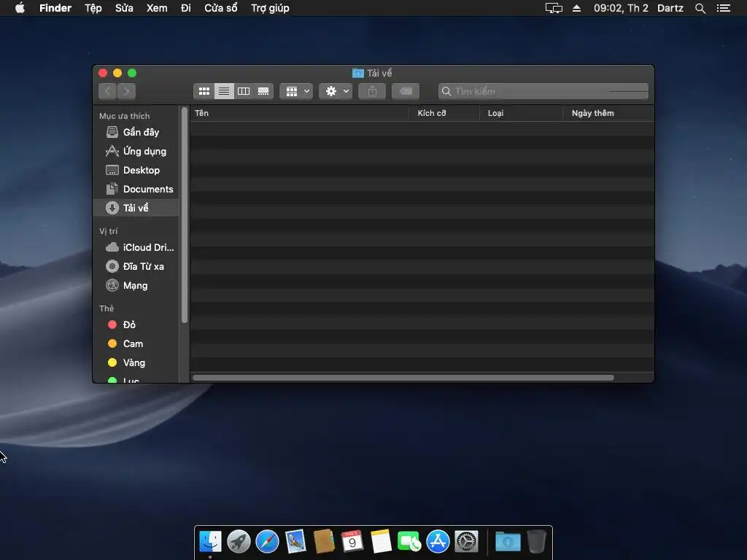Open the group-by arrangement dropdown

pos(296,91)
